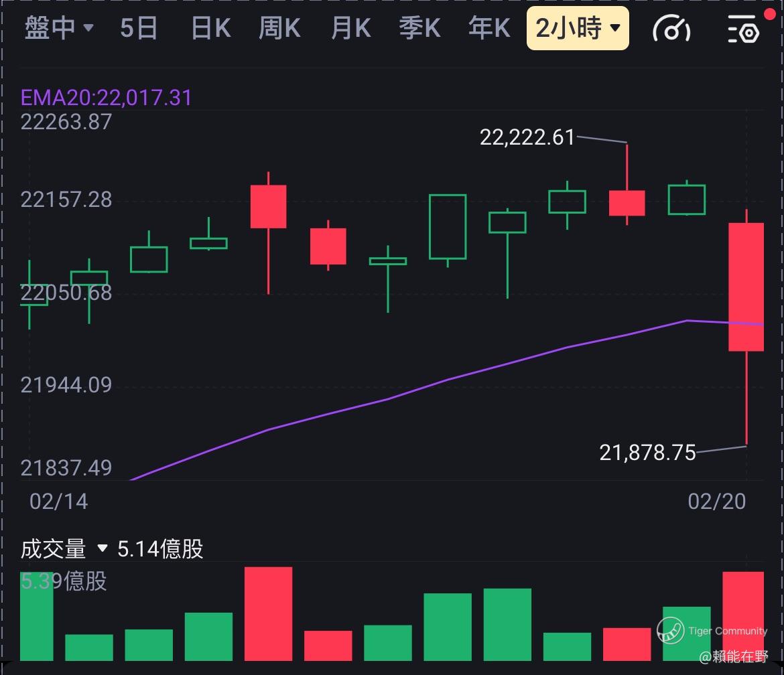Image resolution: width=784 pixels, height=675 pixels.
Task: Switch to the 5日 tab
Action: pyautogui.click(x=139, y=29)
